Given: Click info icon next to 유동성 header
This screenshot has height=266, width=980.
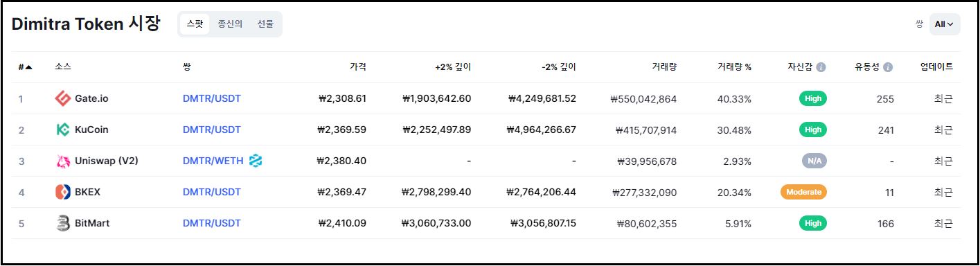Looking at the screenshot, I should click(888, 67).
